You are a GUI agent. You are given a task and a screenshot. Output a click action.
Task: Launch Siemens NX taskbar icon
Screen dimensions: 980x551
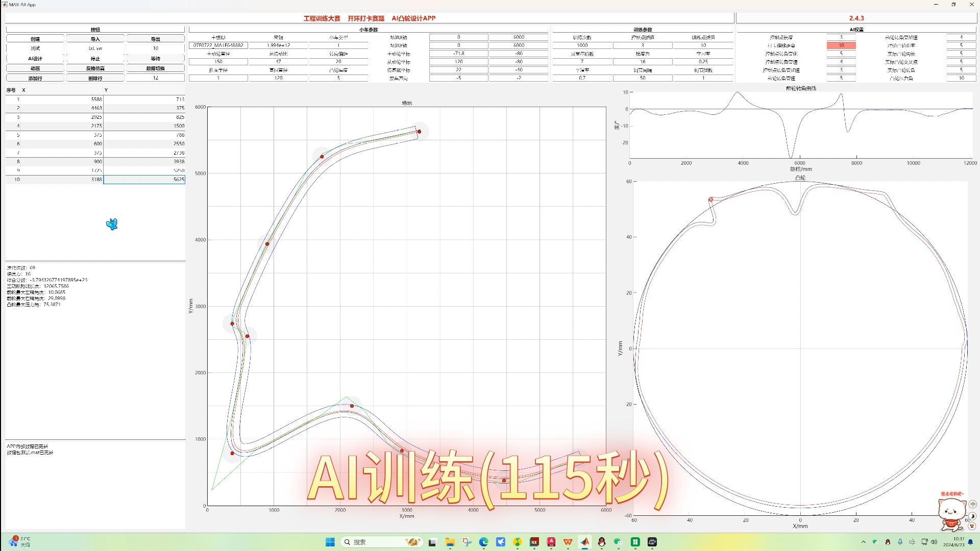click(x=534, y=542)
